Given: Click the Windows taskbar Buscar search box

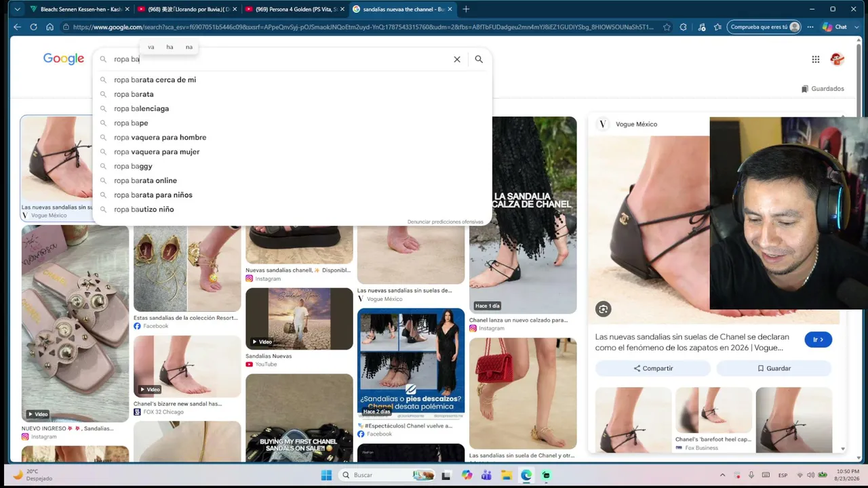Looking at the screenshot, I should [387, 475].
